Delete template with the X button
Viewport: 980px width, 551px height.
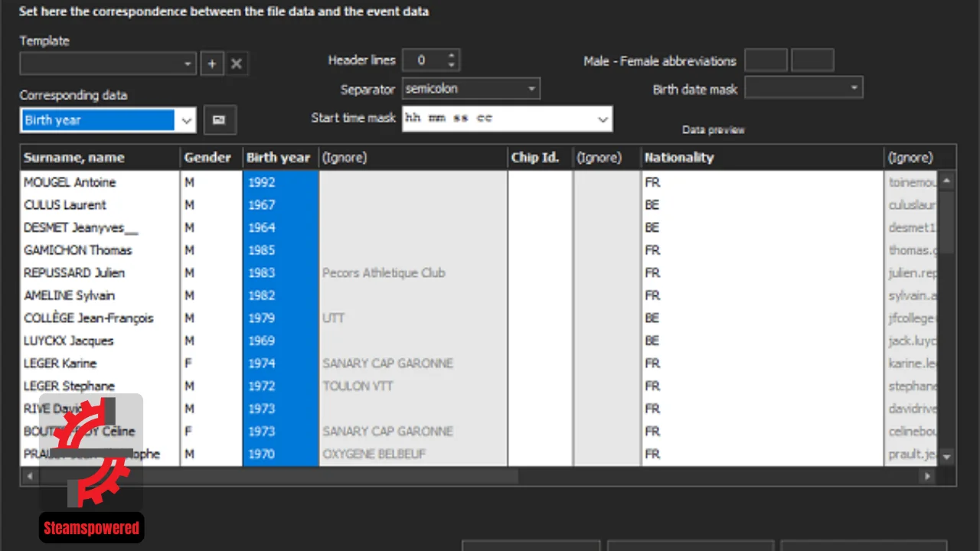click(237, 64)
